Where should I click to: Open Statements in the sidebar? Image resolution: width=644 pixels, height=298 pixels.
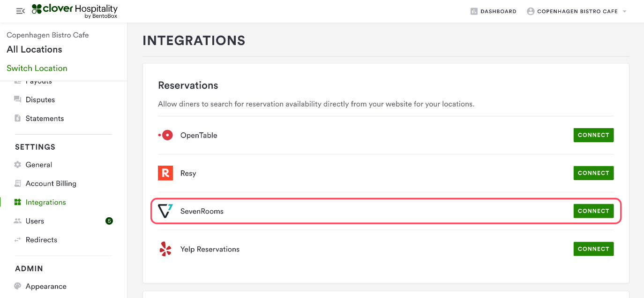45,118
